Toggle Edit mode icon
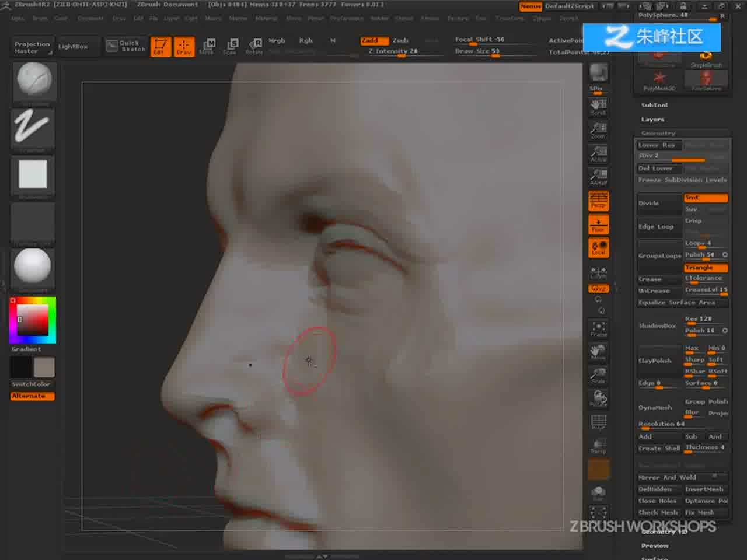747x560 pixels. 160,46
